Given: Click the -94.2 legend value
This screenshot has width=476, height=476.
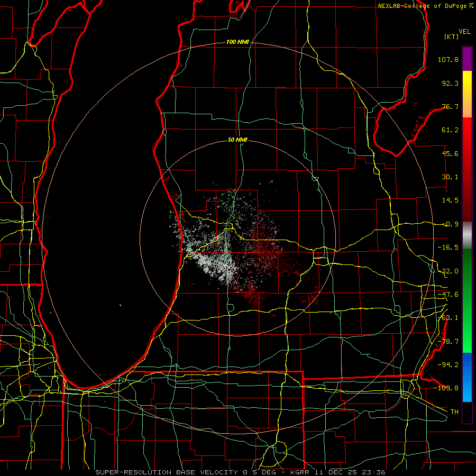Looking at the screenshot, I should coord(448,364).
